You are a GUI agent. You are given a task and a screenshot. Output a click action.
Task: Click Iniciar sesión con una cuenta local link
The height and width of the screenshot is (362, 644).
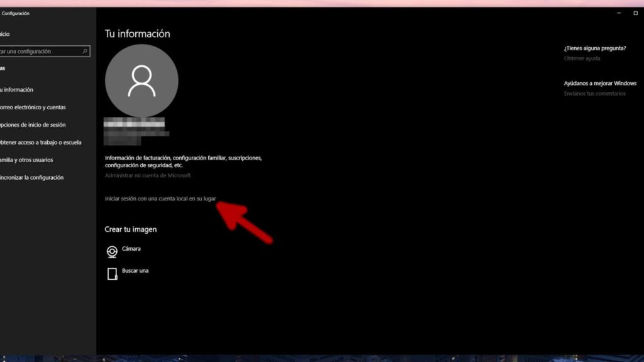[160, 199]
